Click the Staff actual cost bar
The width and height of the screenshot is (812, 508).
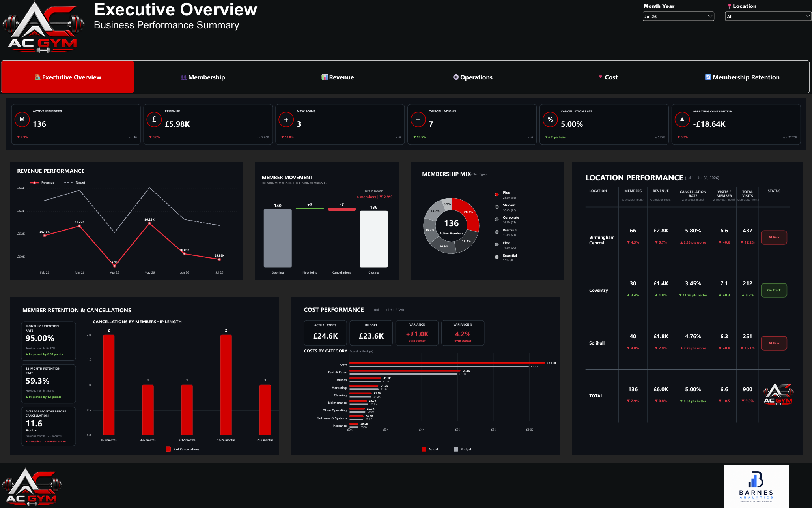pyautogui.click(x=447, y=363)
